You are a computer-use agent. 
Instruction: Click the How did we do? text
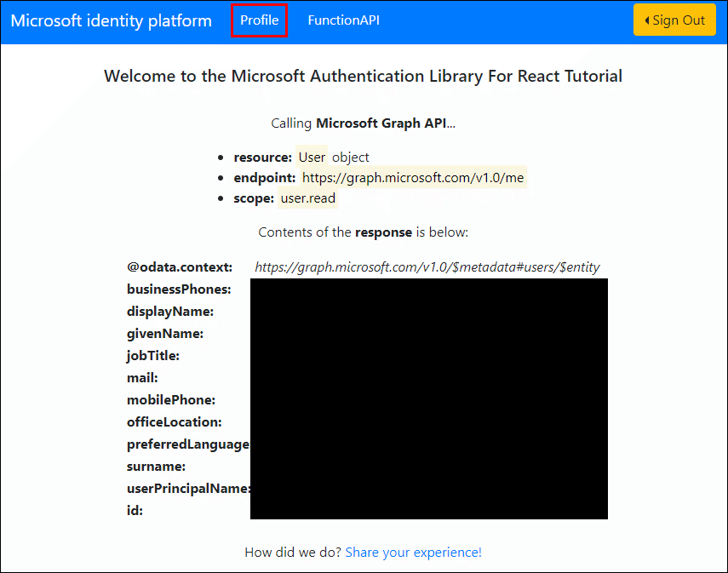[293, 552]
